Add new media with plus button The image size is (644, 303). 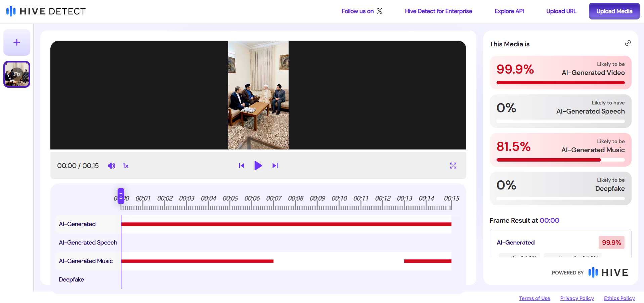click(17, 42)
